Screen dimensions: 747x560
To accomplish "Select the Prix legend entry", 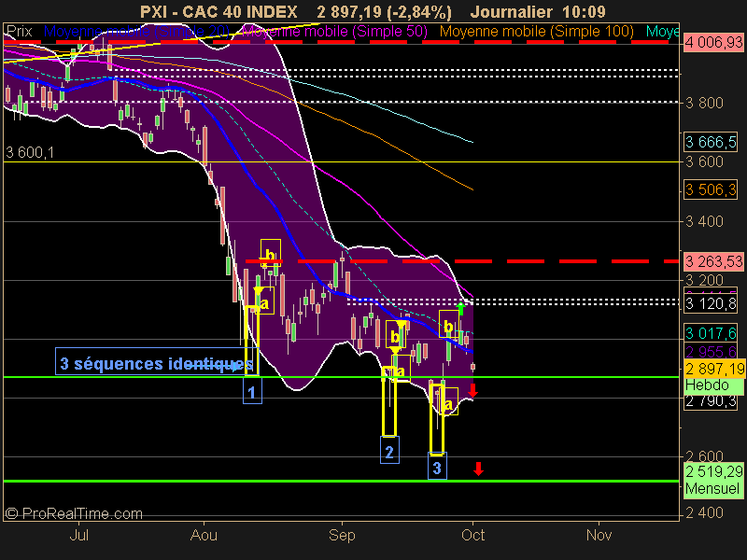I will point(19,32).
